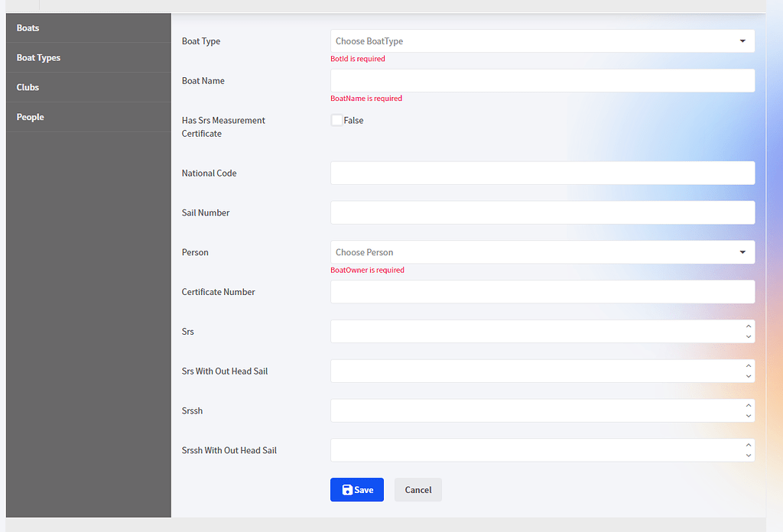Select People in the sidebar
This screenshot has height=532, width=783.
point(30,117)
